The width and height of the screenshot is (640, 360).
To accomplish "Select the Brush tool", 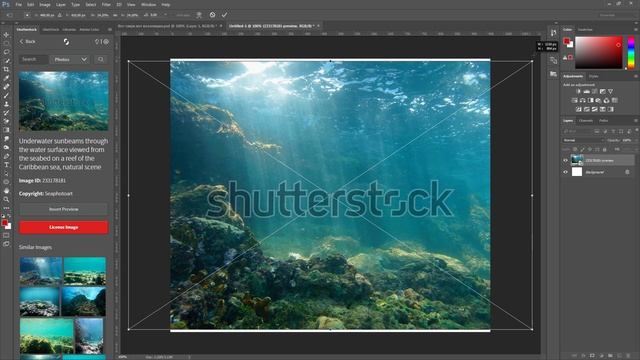I will pos(6,96).
